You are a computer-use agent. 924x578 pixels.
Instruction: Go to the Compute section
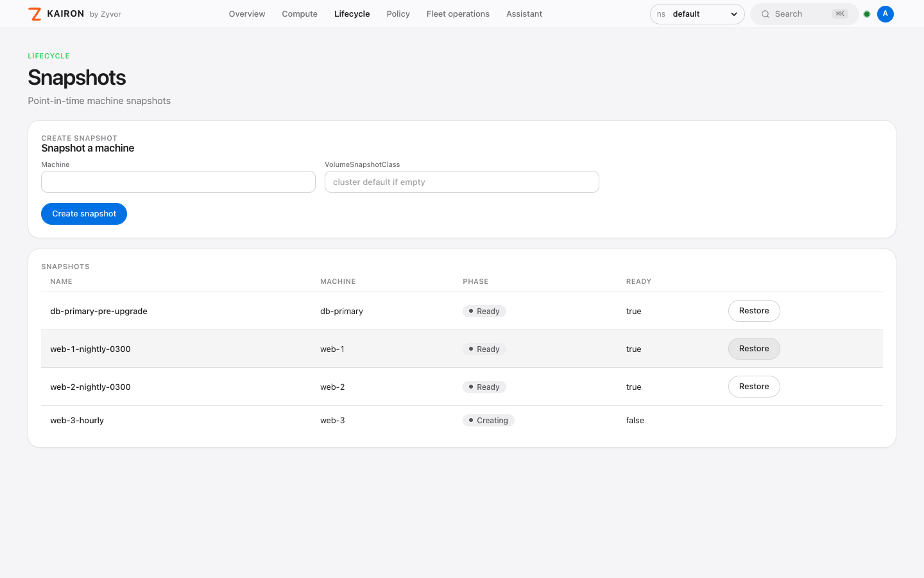coord(300,14)
